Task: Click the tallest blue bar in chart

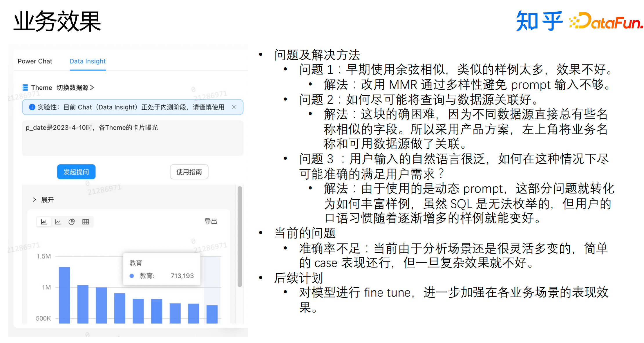Action: click(64, 295)
